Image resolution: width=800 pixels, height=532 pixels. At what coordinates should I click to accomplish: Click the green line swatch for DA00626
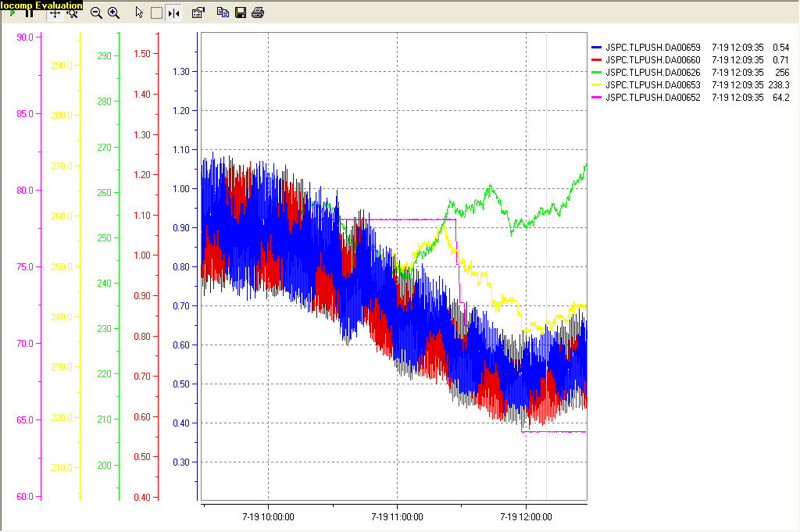coord(598,73)
